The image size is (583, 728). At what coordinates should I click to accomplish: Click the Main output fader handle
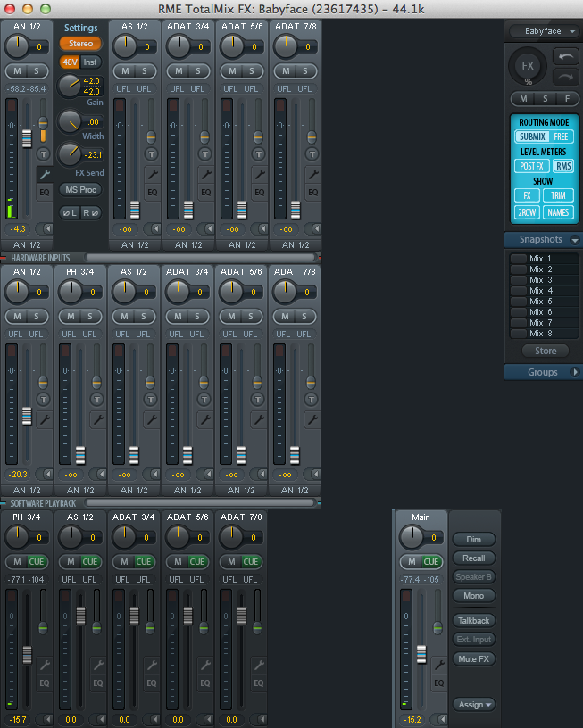[421, 654]
